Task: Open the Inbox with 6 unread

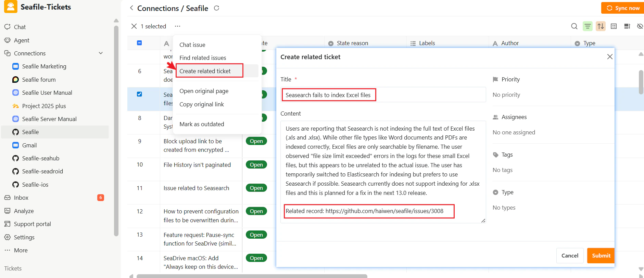Action: coord(21,198)
